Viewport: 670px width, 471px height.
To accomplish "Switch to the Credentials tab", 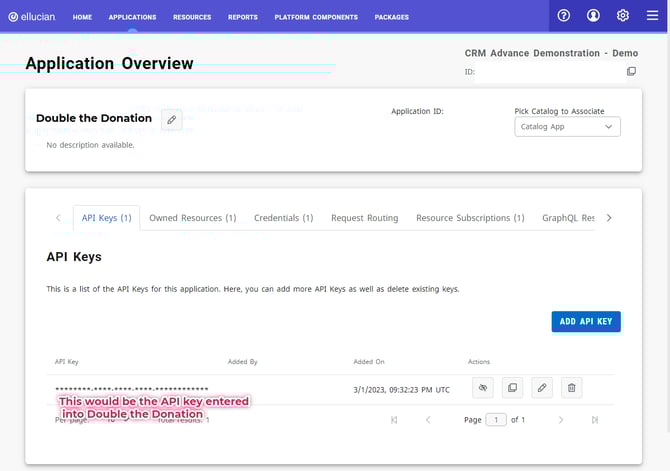I will [x=283, y=218].
